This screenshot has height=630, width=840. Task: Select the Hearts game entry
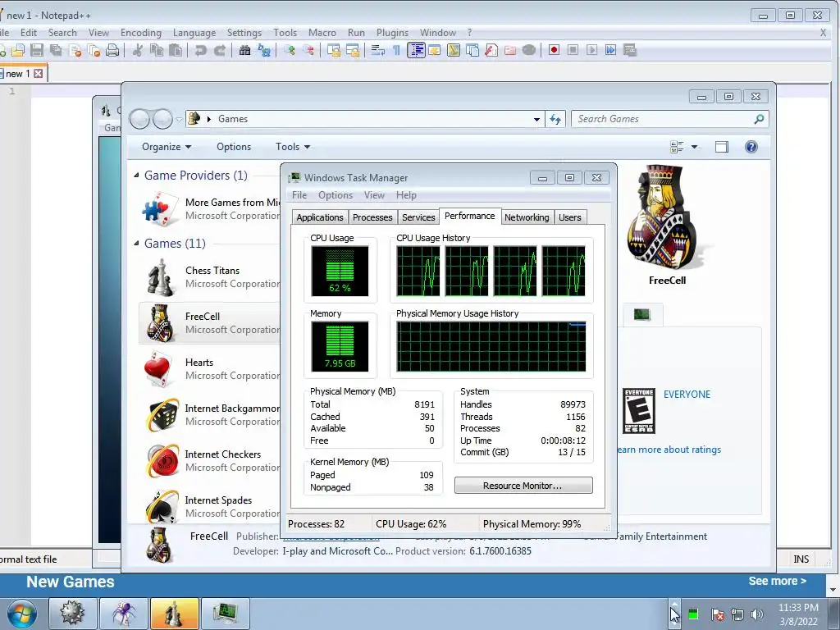[x=210, y=369]
